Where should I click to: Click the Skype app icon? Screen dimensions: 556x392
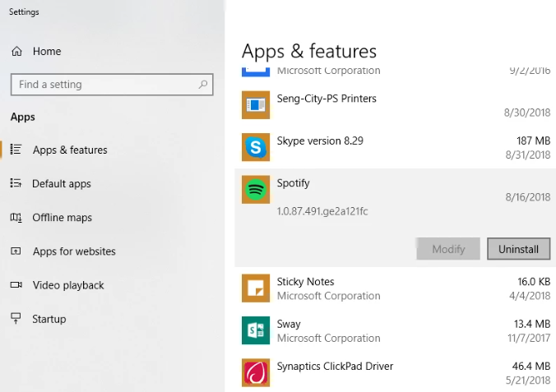(256, 147)
